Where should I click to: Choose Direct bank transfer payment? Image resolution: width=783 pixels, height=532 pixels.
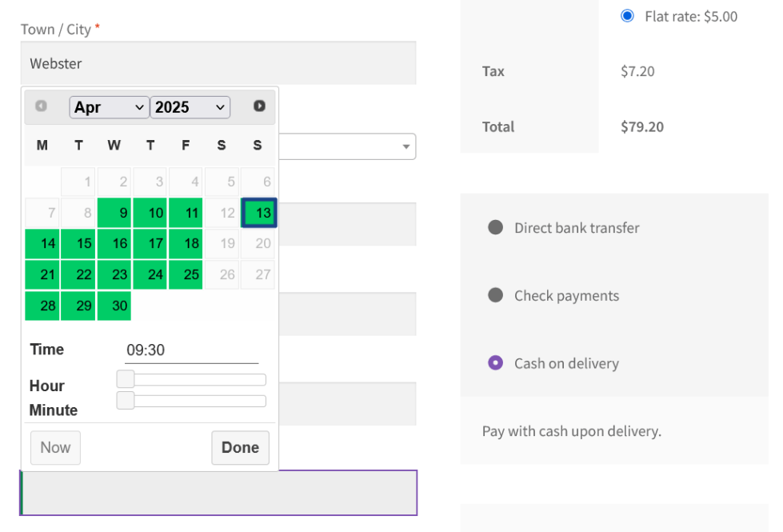(x=495, y=228)
